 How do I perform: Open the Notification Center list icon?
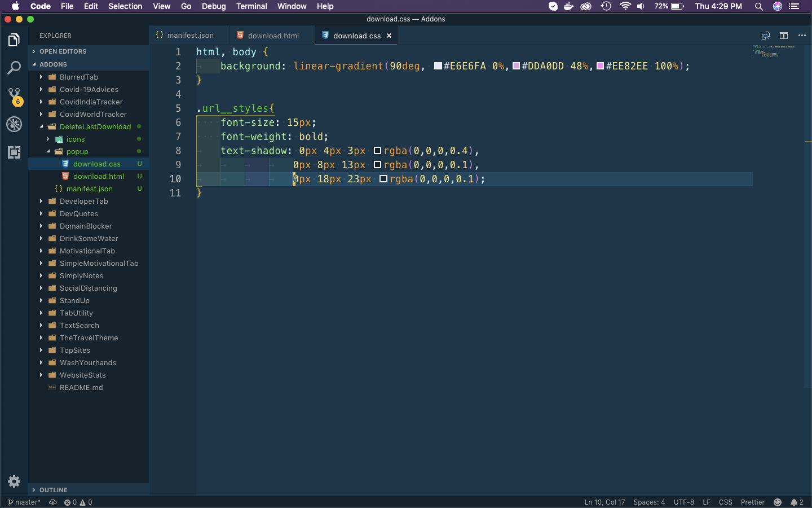point(795,6)
